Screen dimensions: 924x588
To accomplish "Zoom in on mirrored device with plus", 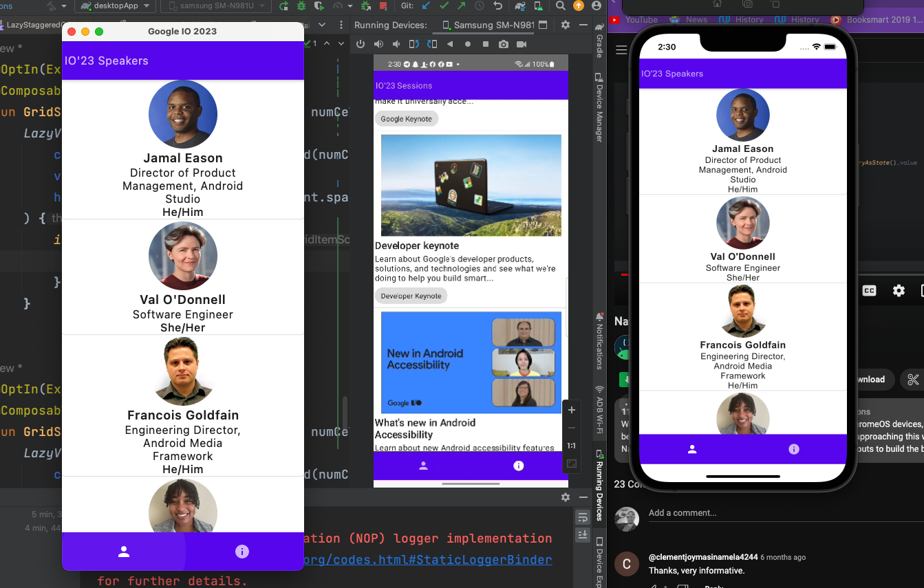I will pyautogui.click(x=571, y=410).
